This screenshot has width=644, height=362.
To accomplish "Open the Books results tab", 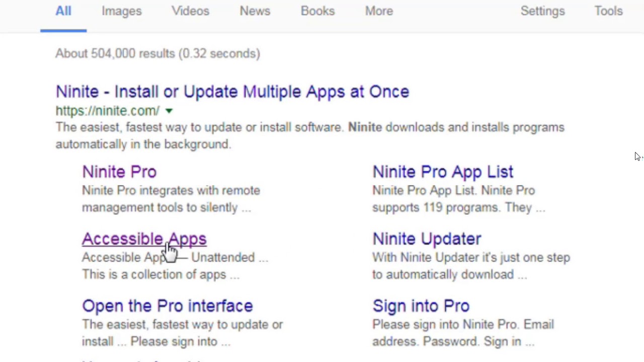I will click(x=317, y=11).
